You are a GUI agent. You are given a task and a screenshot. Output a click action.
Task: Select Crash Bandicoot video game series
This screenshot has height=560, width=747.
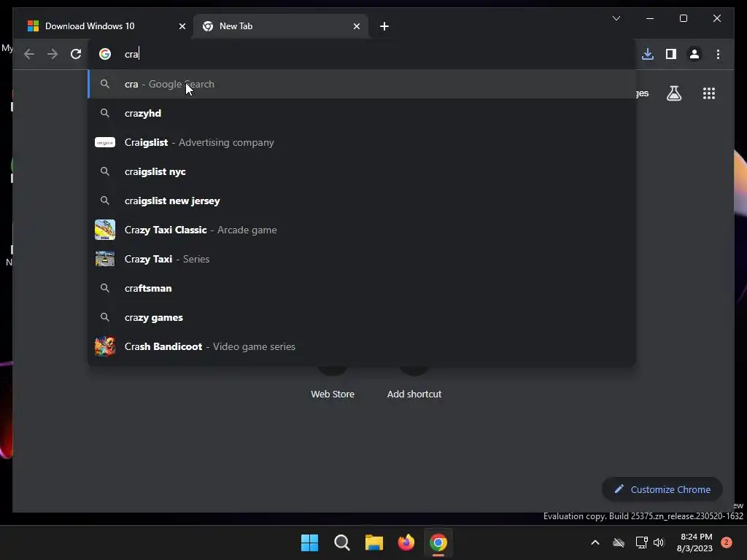coord(362,346)
